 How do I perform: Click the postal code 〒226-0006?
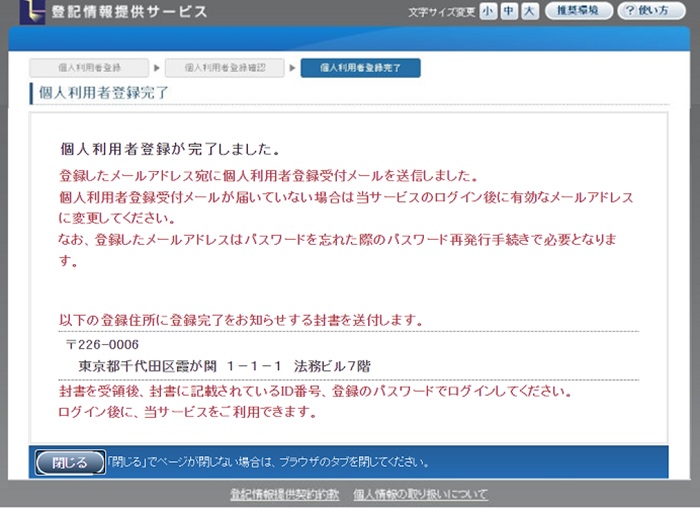102,345
